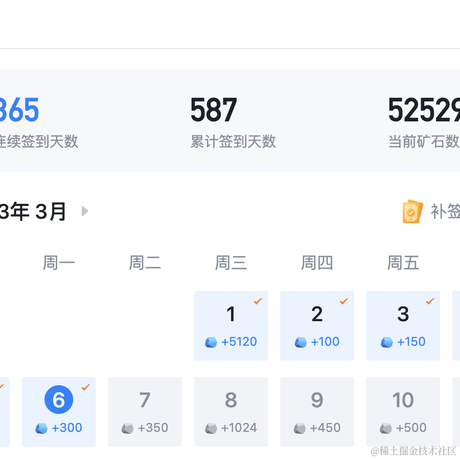Click the 3年 3月 month title
Image resolution: width=460 pixels, height=460 pixels.
click(x=33, y=211)
